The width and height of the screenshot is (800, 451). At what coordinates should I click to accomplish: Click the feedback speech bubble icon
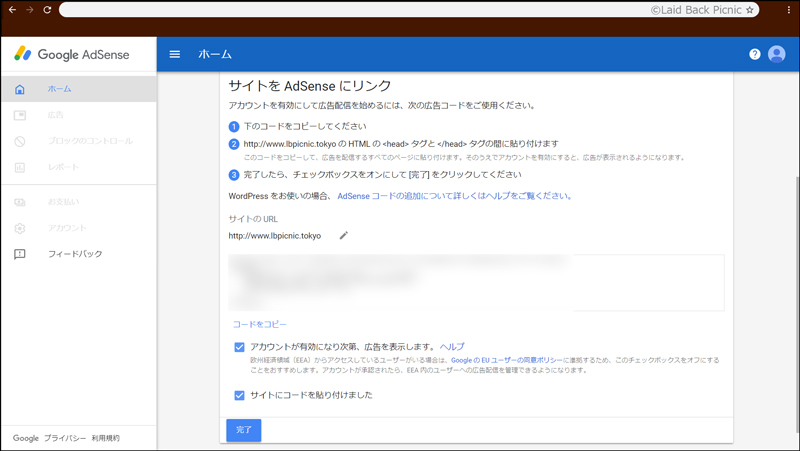pos(20,254)
